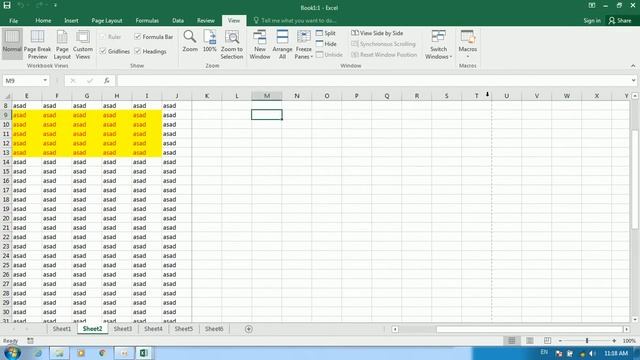The width and height of the screenshot is (640, 360).
Task: Select Normal workbook view
Action: click(x=12, y=44)
